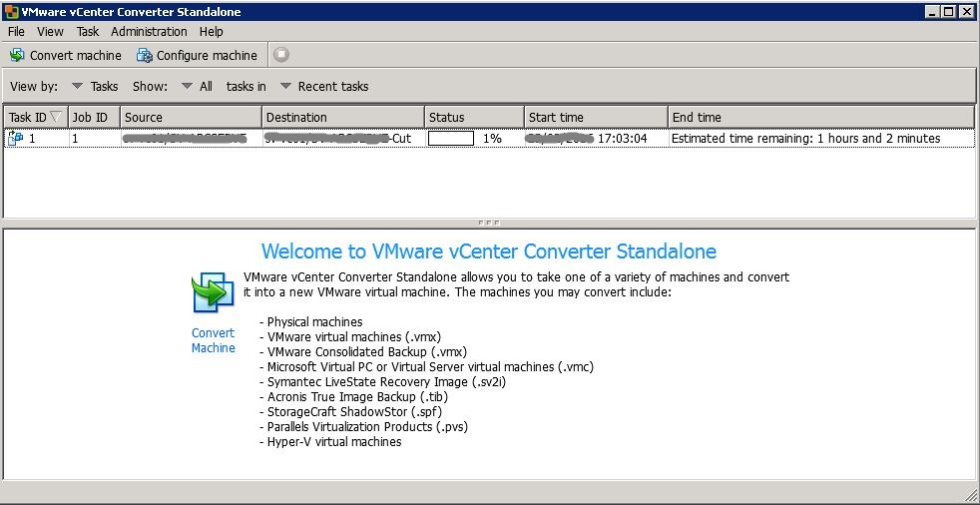Click the Convert machine toolbar icon
The image size is (980, 505).
[17, 56]
